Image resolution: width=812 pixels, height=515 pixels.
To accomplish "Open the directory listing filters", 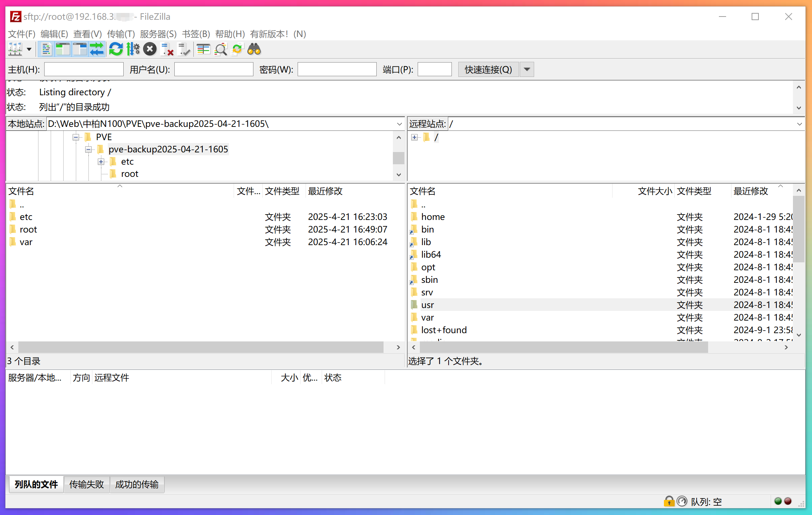I will [203, 49].
